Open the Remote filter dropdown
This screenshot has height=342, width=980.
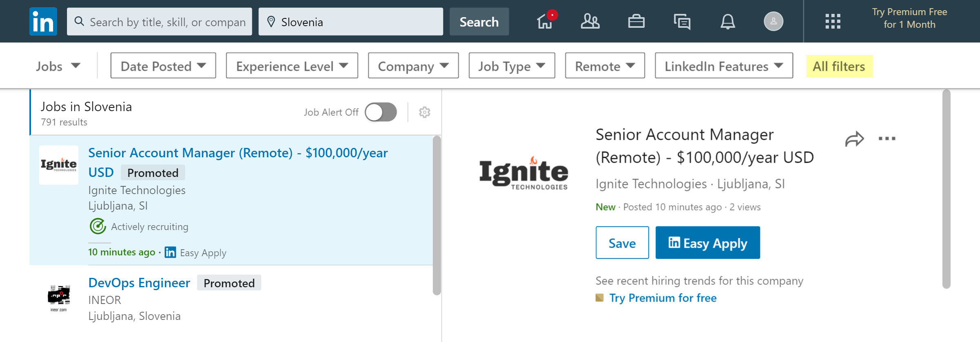pyautogui.click(x=605, y=66)
